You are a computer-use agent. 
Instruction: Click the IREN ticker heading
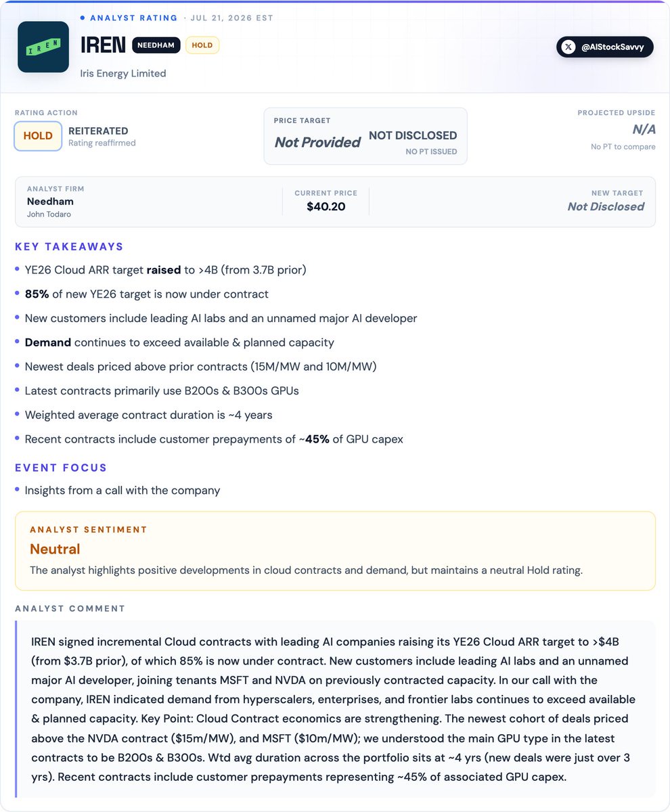click(x=103, y=45)
